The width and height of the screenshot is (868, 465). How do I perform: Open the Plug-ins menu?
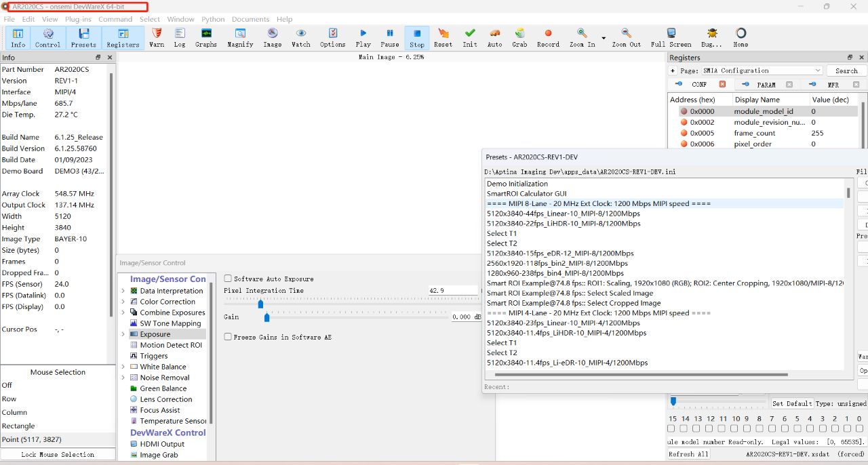(x=79, y=19)
